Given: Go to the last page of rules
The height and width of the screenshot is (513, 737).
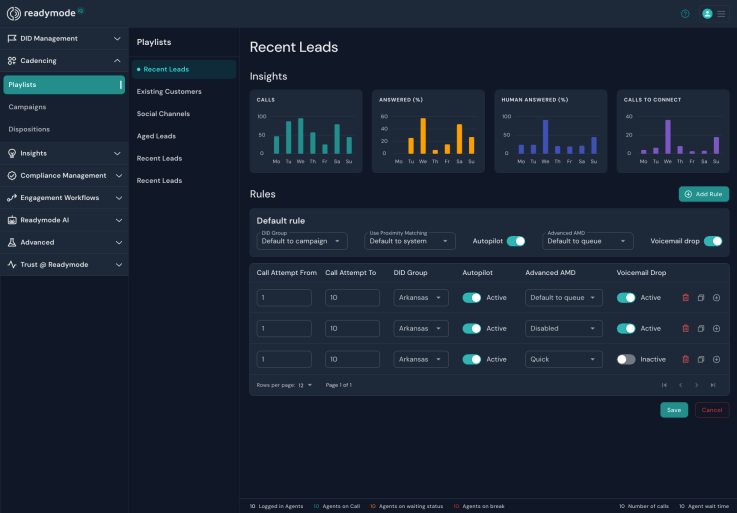Looking at the screenshot, I should click(713, 385).
